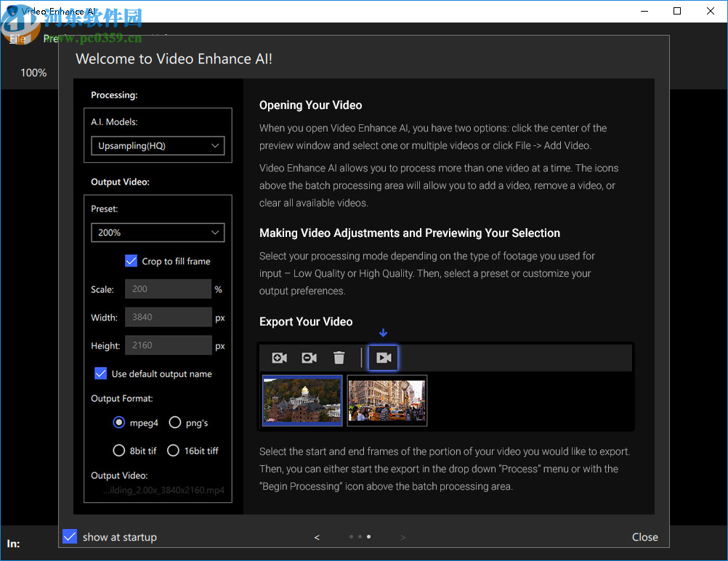Viewport: 728px width, 561px height.
Task: Select the highlighted Begin Processing icon
Action: (383, 358)
